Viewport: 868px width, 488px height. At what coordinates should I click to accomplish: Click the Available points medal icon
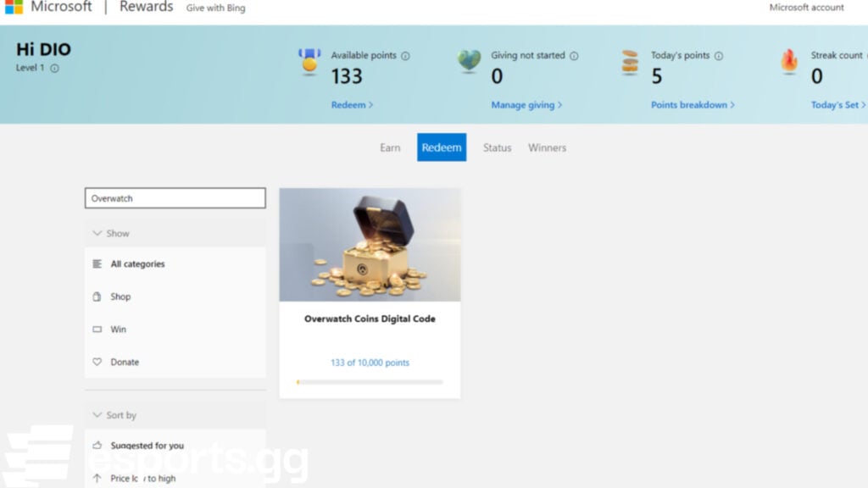(x=309, y=61)
